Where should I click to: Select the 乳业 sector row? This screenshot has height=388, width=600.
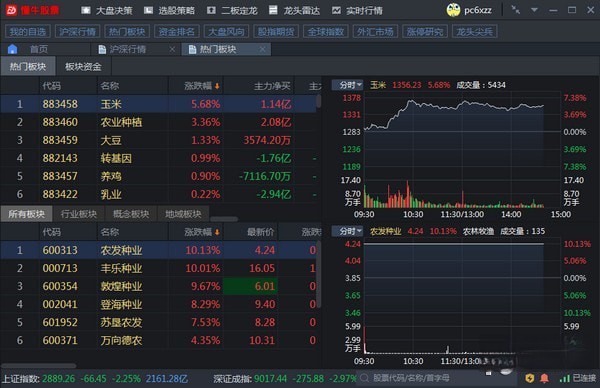158,194
